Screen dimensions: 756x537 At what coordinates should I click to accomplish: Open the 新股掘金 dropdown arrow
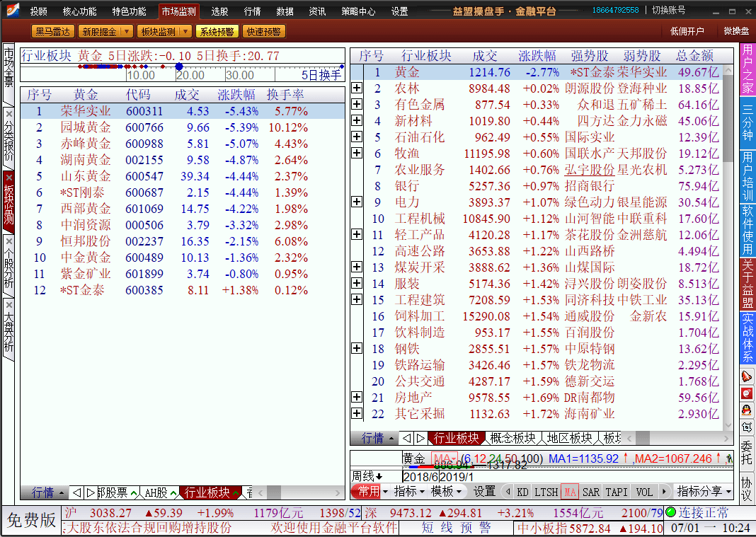click(126, 32)
